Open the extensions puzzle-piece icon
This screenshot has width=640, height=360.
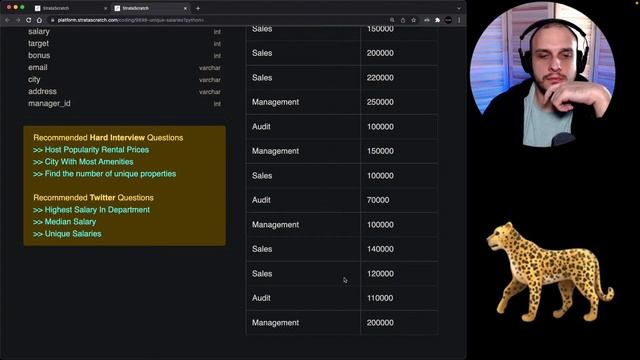438,20
